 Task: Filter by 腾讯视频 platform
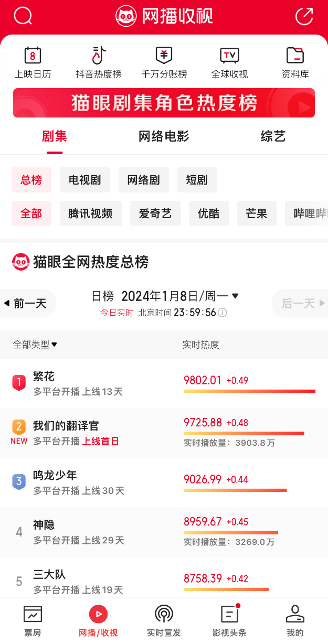coord(90,213)
